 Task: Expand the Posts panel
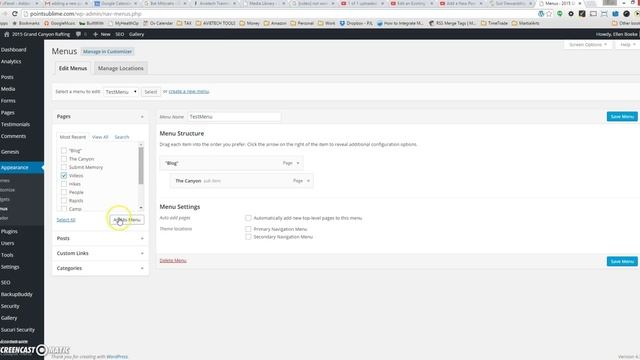[x=142, y=238]
